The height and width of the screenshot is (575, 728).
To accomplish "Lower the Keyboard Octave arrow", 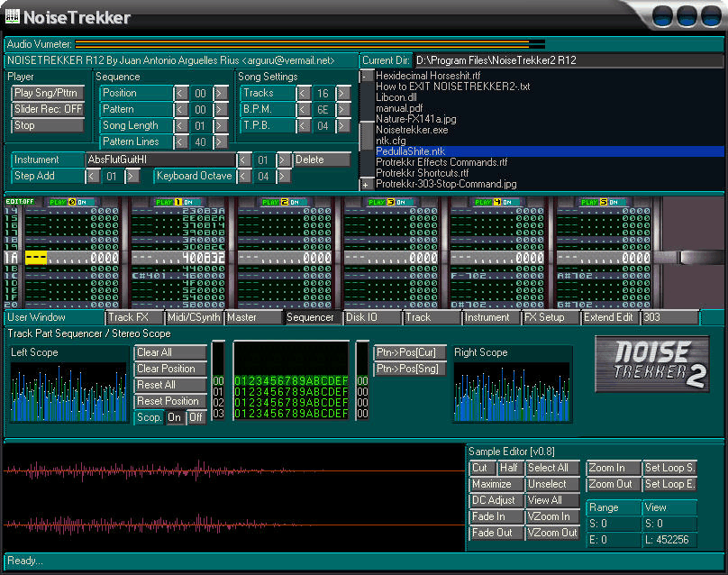I will (243, 177).
